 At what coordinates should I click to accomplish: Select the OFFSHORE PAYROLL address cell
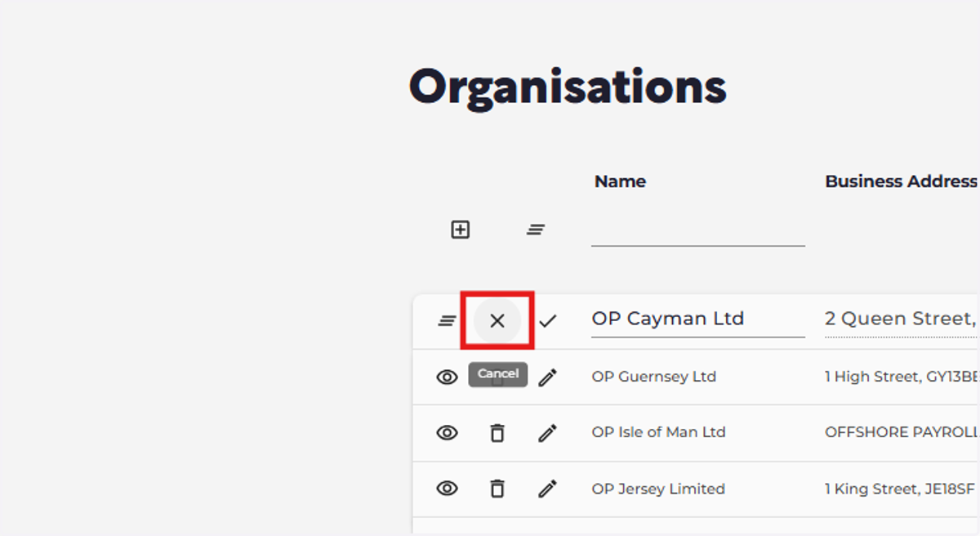[x=902, y=432]
